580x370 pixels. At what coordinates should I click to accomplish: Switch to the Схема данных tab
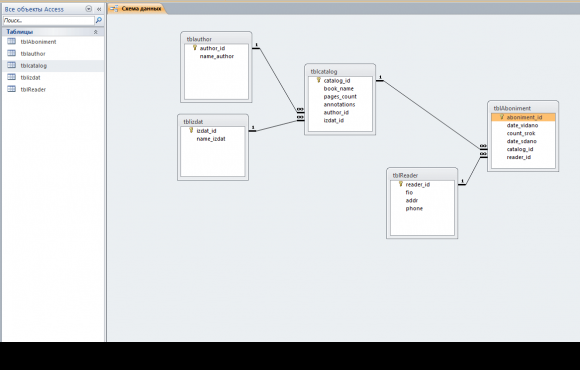tap(137, 9)
